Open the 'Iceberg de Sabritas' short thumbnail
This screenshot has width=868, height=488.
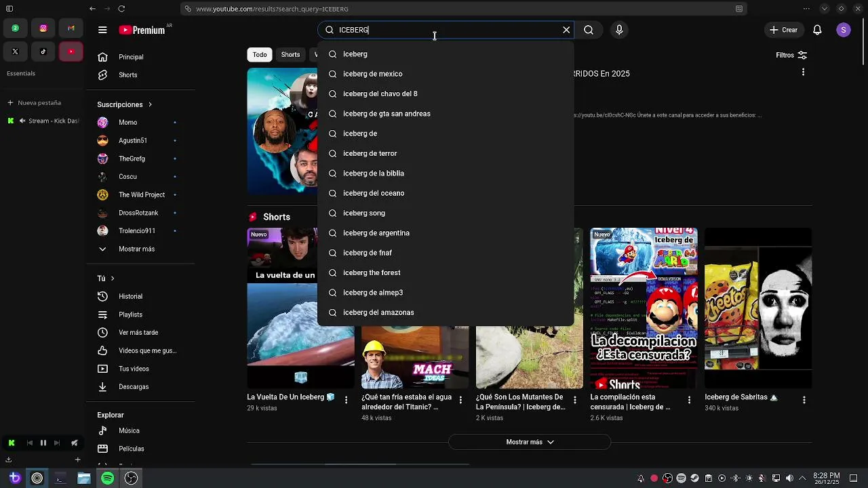[x=758, y=308]
